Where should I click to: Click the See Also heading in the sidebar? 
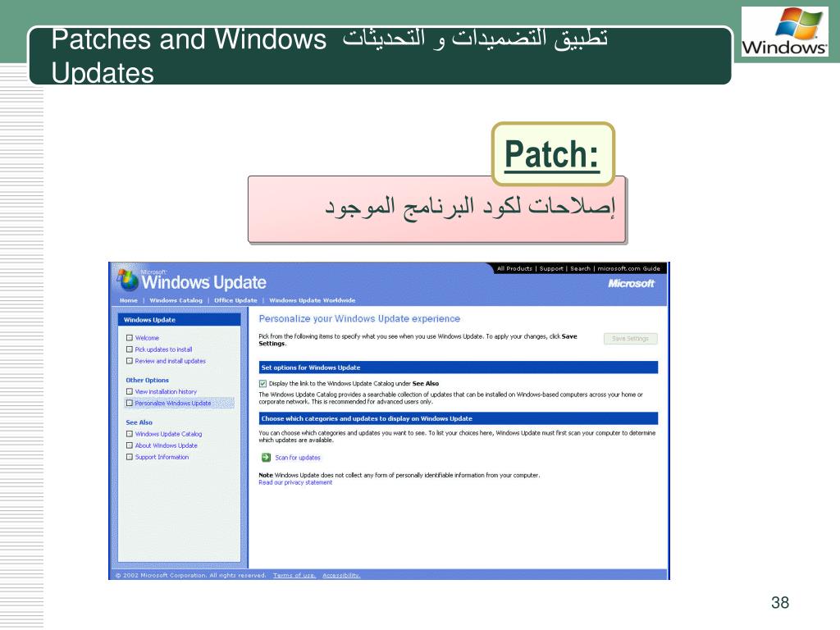point(139,422)
